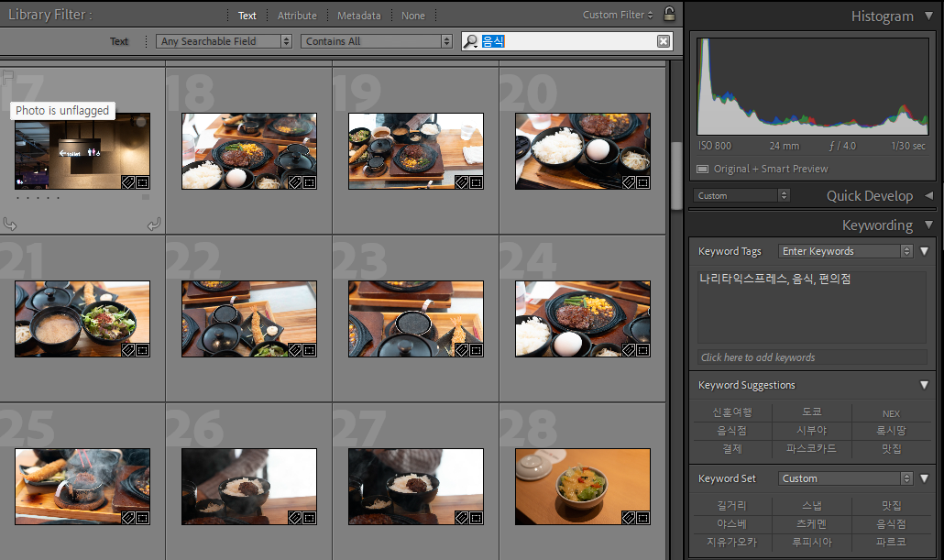Screen dimensions: 944x560
Task: Click the histogram graph
Action: (x=813, y=87)
